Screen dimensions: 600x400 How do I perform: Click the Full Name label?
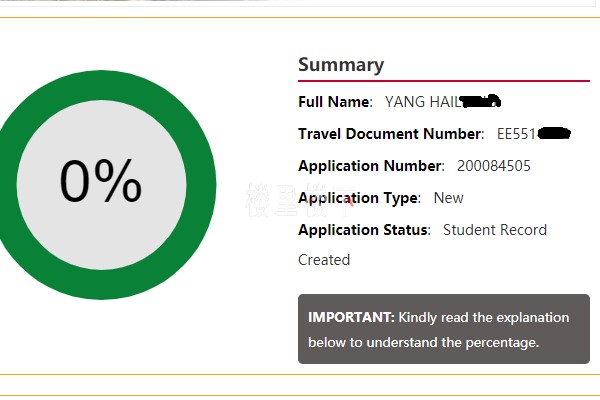(335, 101)
